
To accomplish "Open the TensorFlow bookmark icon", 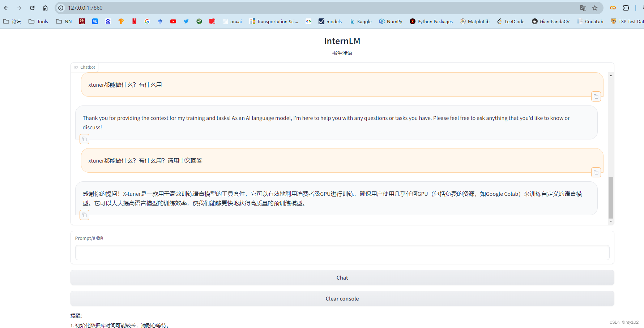I will click(x=121, y=22).
